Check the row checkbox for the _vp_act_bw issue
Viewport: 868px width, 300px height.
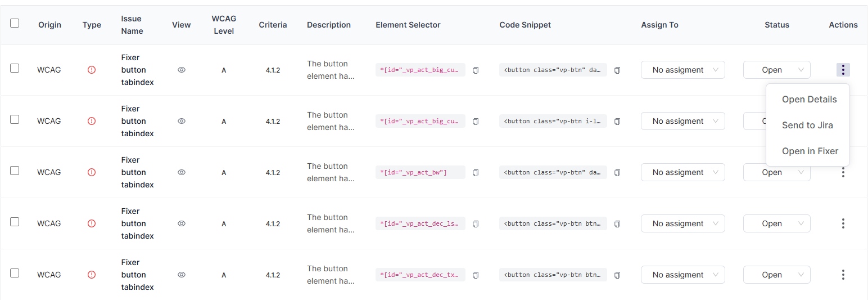tap(15, 171)
